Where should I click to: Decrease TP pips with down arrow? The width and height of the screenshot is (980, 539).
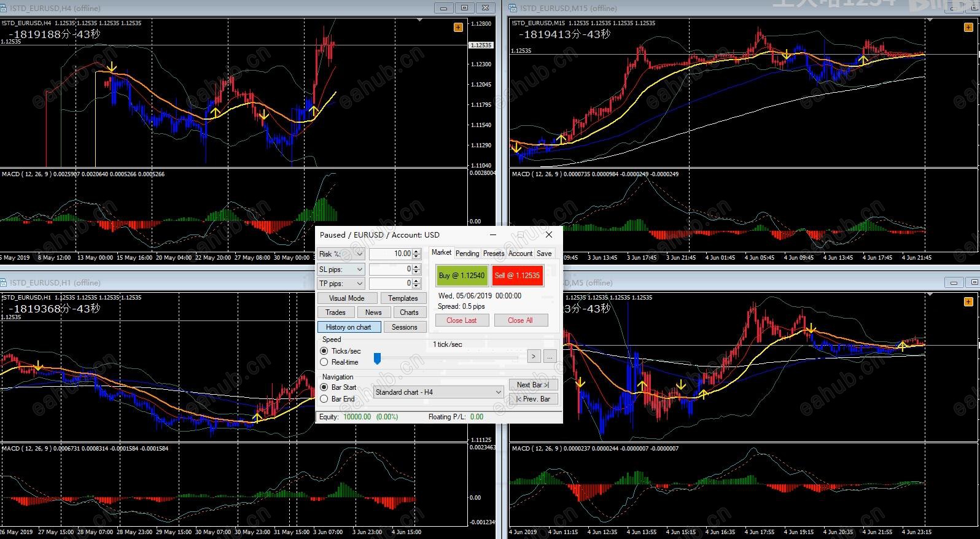(x=417, y=285)
